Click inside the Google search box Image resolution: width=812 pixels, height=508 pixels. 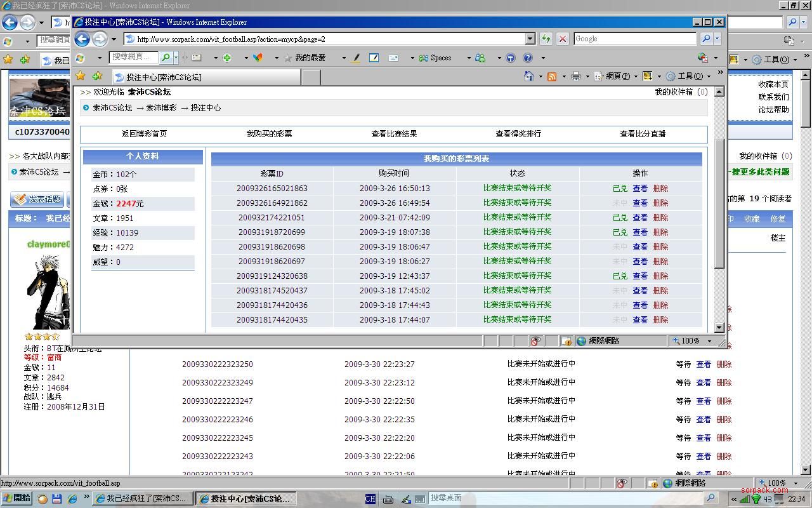tap(634, 39)
